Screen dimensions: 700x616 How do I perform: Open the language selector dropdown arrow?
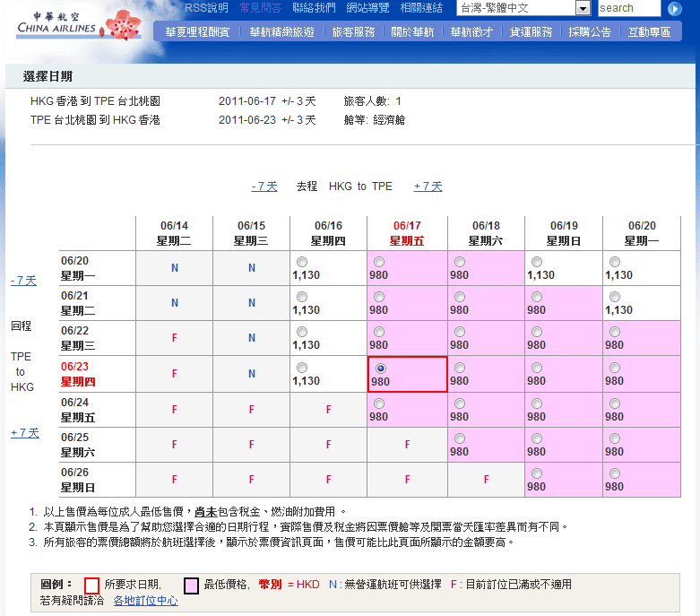click(583, 8)
